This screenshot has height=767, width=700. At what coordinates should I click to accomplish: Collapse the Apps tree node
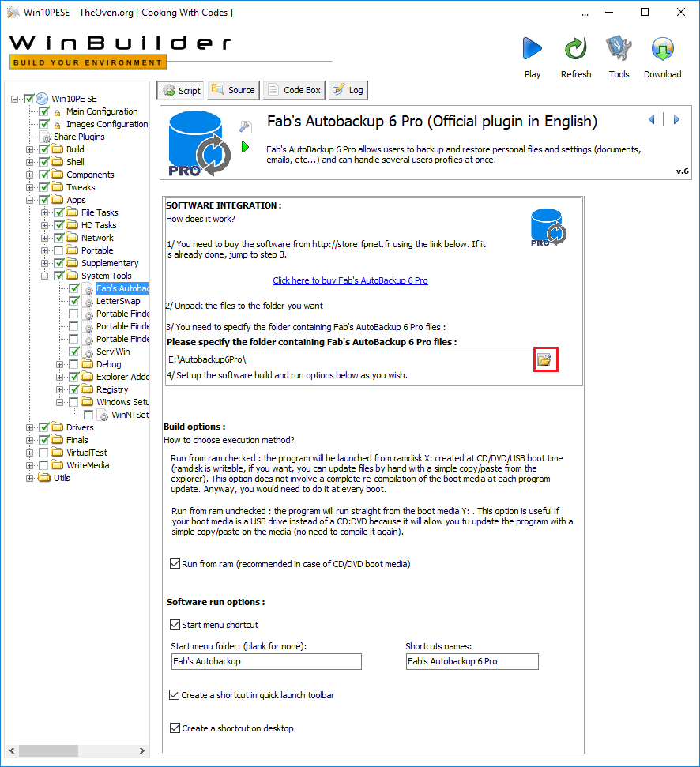(x=30, y=200)
